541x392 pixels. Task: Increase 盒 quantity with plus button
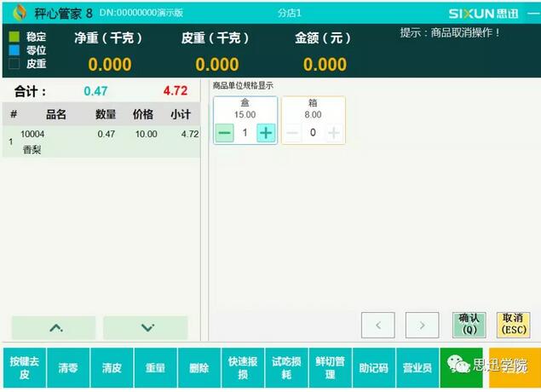(x=266, y=133)
